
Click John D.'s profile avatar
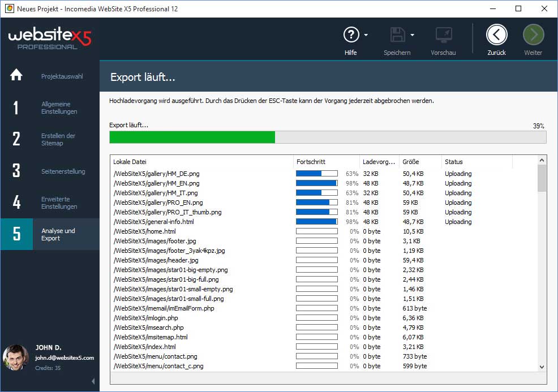(15, 357)
